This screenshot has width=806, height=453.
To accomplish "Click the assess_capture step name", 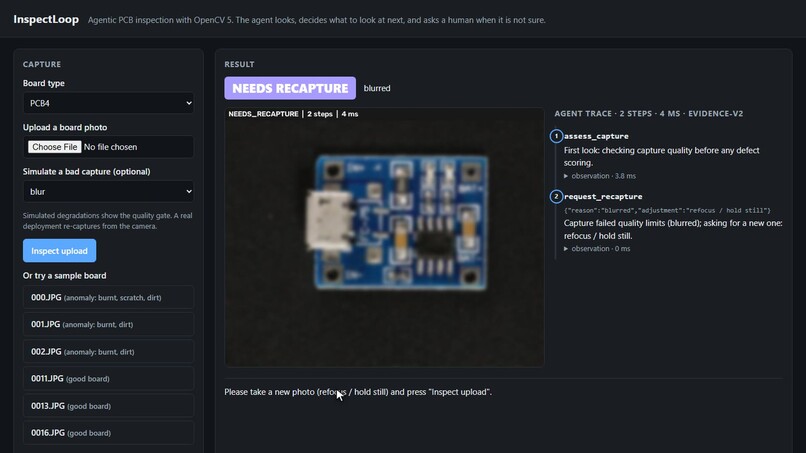I will point(596,136).
